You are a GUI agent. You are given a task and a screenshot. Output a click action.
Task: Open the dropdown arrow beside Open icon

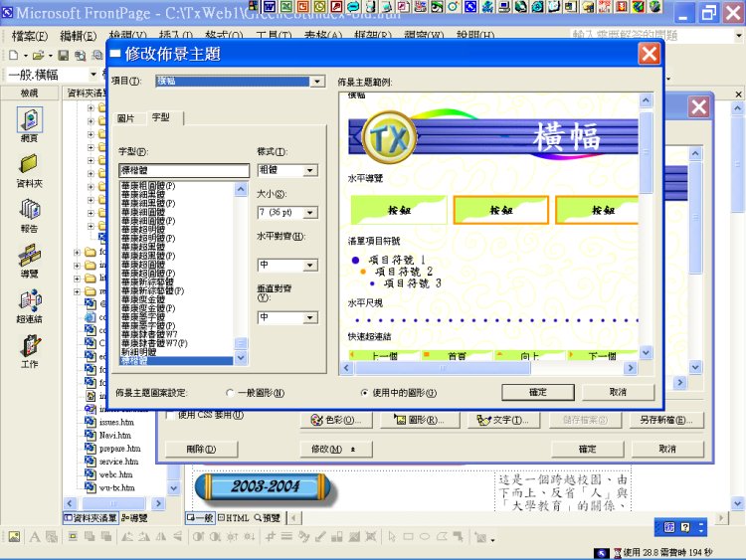click(51, 56)
